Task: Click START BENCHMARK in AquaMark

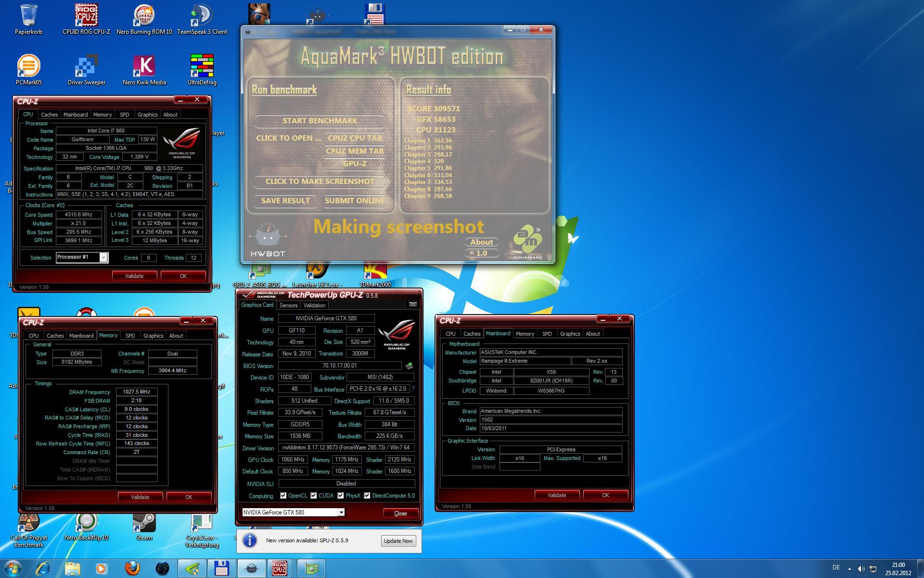Action: pyautogui.click(x=320, y=120)
